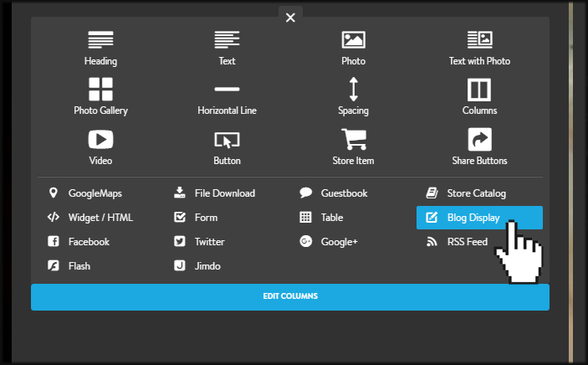588x365 pixels.
Task: Add the Spacing element
Action: click(353, 96)
